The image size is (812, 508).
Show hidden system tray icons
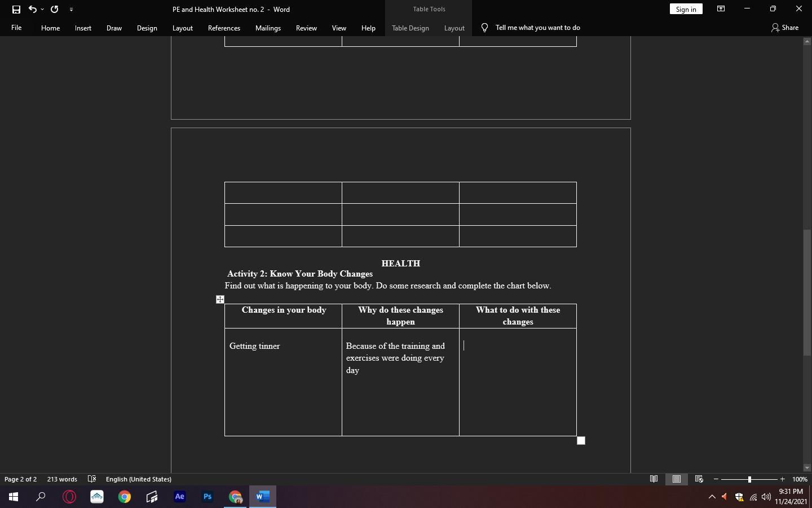coord(712,497)
